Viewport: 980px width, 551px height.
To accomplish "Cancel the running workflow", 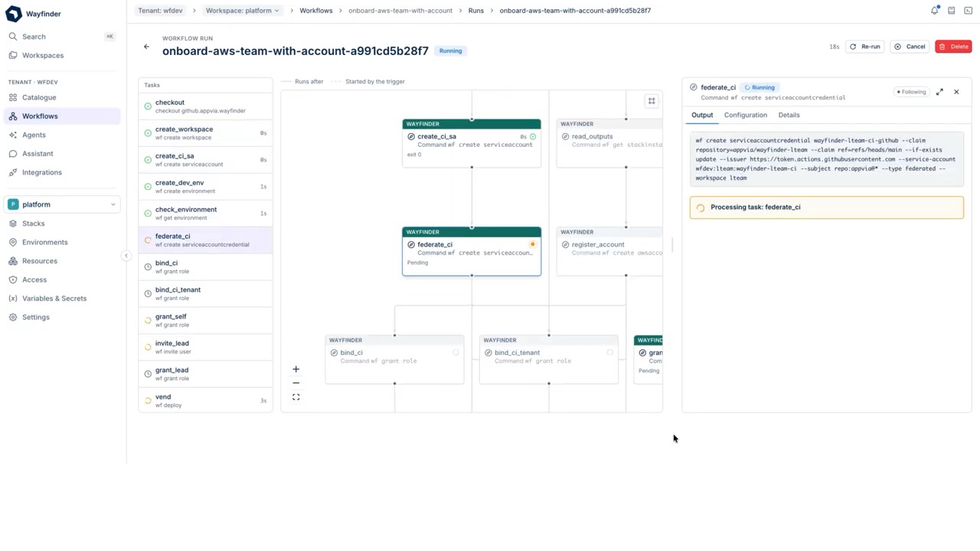I will tap(910, 47).
